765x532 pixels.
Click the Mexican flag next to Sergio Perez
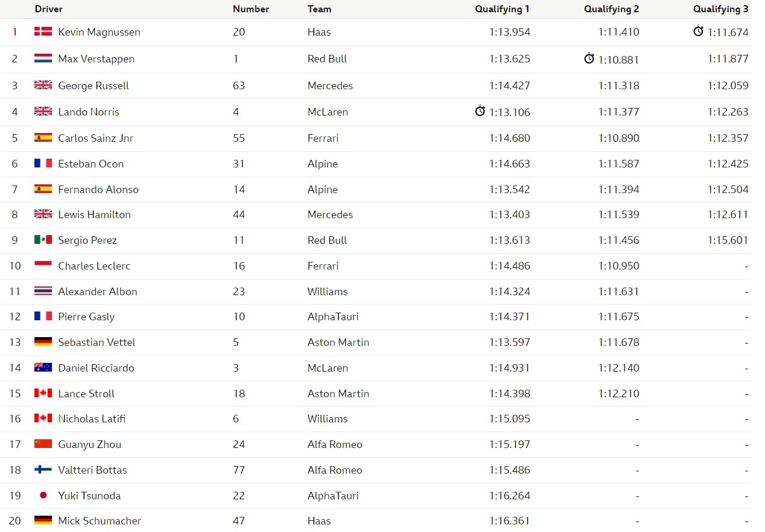pyautogui.click(x=43, y=240)
